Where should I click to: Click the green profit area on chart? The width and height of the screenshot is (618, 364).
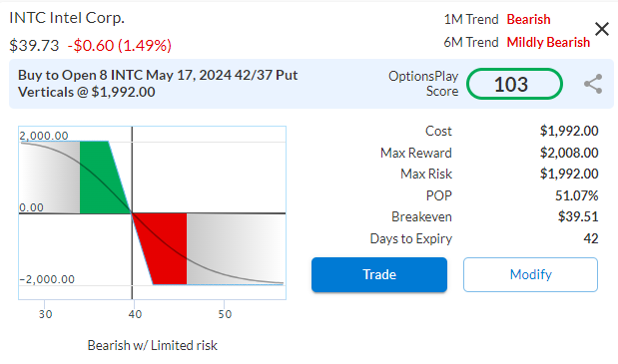[x=99, y=178]
